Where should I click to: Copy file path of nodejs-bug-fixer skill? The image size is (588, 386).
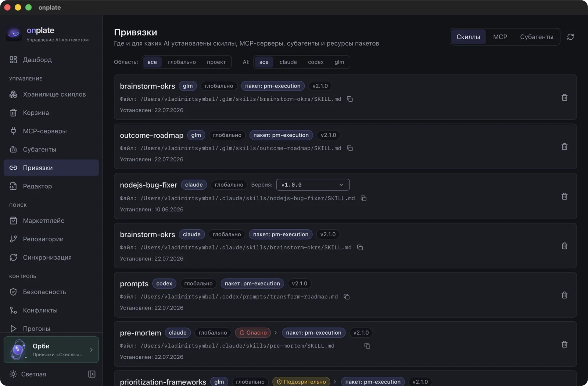pyautogui.click(x=363, y=199)
